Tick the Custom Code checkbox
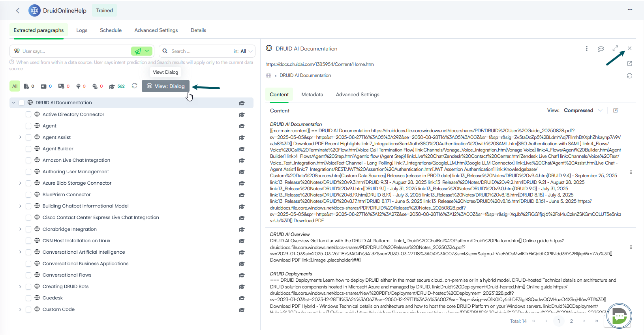This screenshot has width=644, height=335. 28,309
